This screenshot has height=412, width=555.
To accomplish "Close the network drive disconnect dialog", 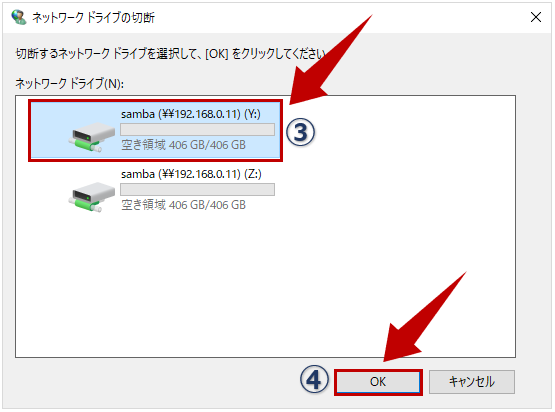I will [536, 17].
